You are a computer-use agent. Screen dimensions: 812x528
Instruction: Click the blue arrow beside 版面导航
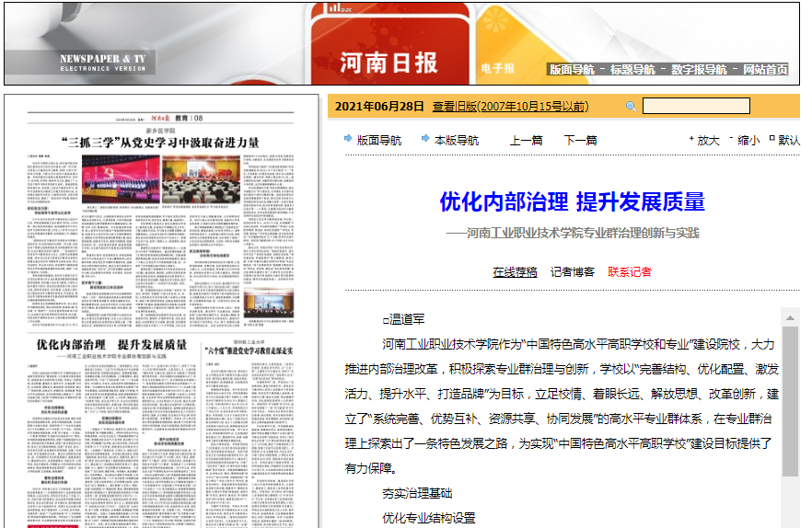point(348,140)
